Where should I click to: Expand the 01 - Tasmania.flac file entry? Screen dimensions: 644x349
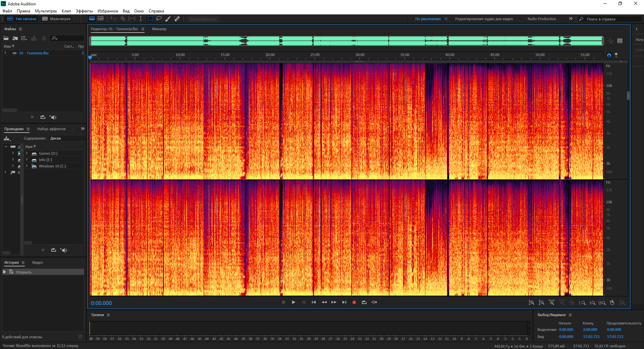tap(5, 53)
